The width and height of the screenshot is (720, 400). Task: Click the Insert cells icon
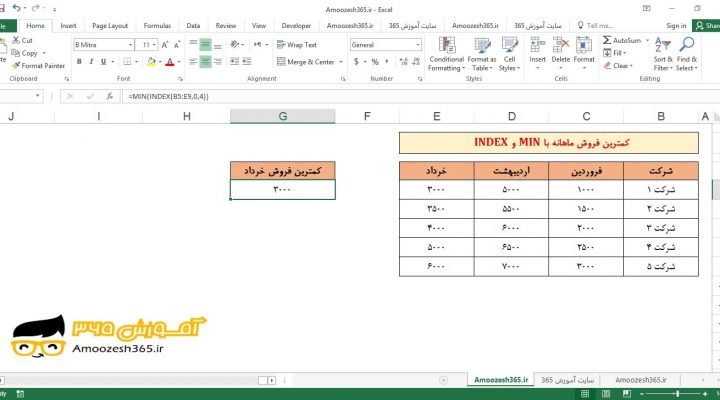(537, 46)
